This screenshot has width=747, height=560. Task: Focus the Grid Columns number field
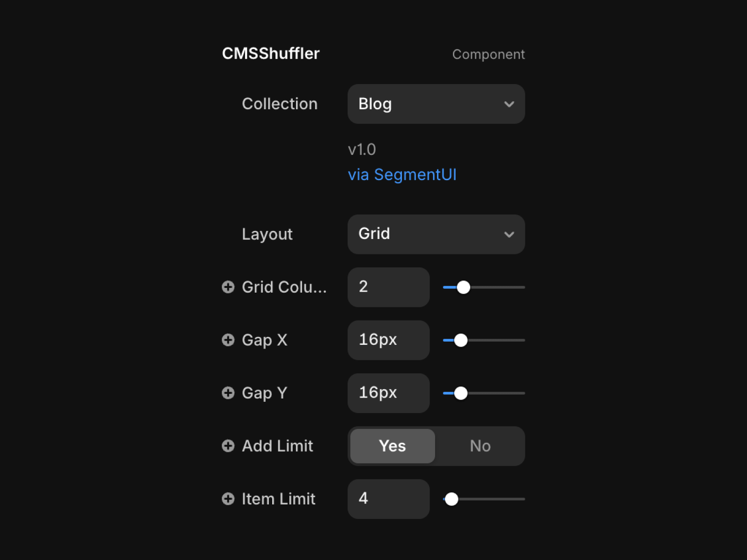click(388, 287)
